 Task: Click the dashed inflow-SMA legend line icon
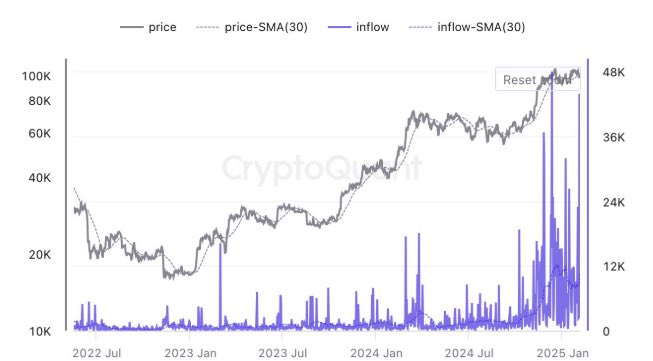click(x=421, y=27)
